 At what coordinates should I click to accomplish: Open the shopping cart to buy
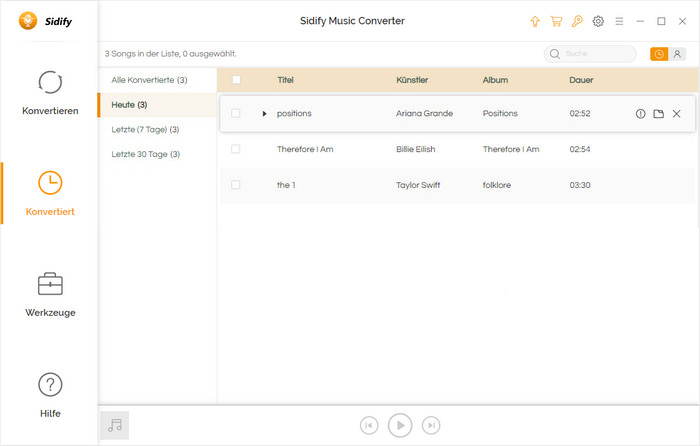[556, 21]
